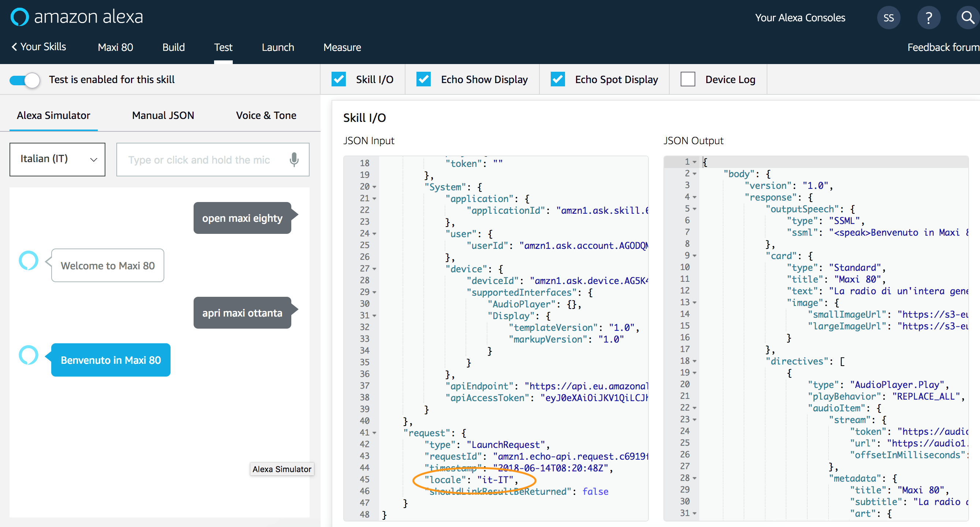Switch to the Manual JSON tab
Viewport: 980px width, 527px height.
pyautogui.click(x=163, y=115)
